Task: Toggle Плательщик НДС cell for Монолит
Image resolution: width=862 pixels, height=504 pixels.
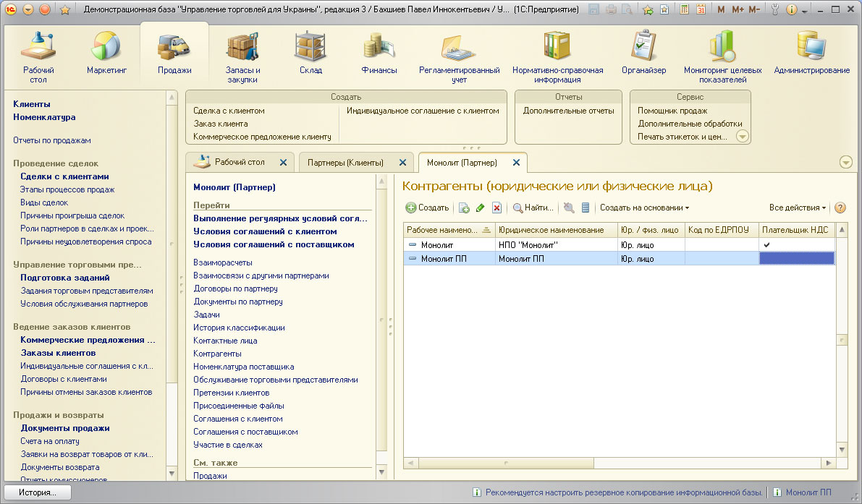Action: (797, 245)
